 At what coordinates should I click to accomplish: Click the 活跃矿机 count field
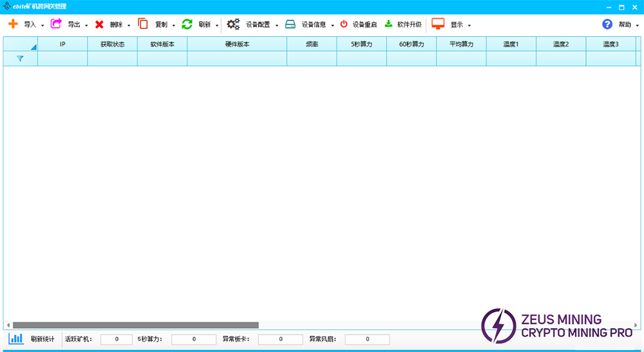(x=116, y=339)
